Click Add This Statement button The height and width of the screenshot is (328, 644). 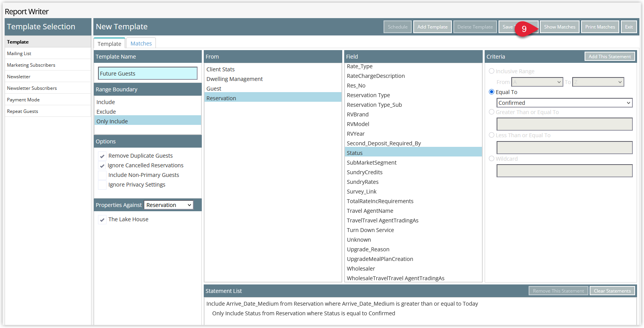click(x=610, y=57)
